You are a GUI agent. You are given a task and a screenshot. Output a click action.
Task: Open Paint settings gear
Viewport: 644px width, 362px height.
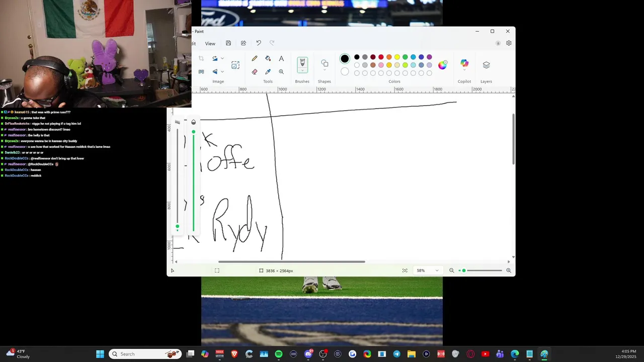pyautogui.click(x=509, y=43)
